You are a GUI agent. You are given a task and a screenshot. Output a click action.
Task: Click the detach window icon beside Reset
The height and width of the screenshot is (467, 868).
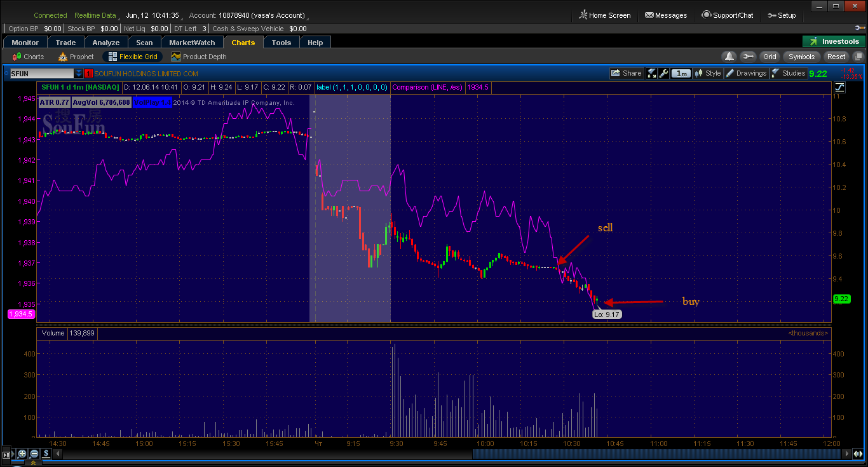(x=858, y=57)
